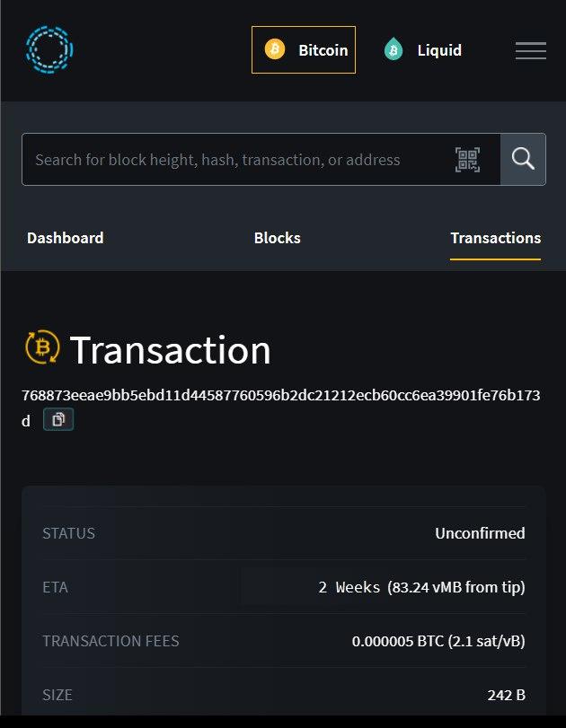
Task: Open the Dashboard tab
Action: point(65,238)
